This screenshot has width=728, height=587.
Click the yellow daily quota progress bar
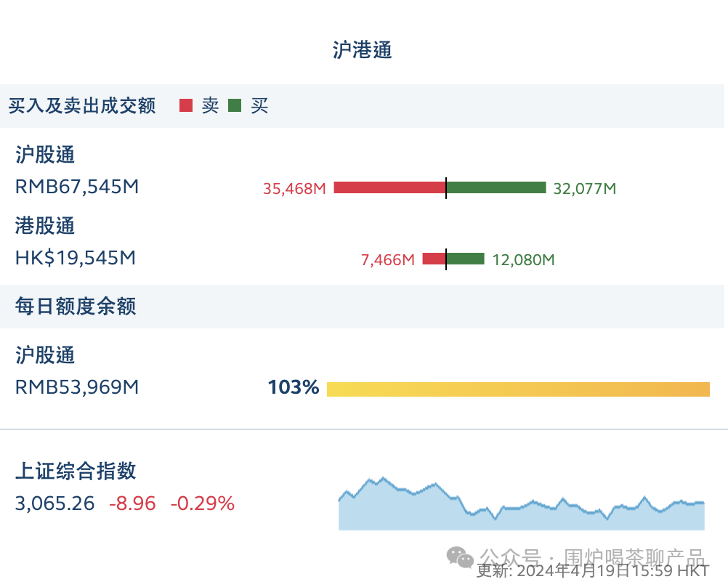click(x=518, y=389)
